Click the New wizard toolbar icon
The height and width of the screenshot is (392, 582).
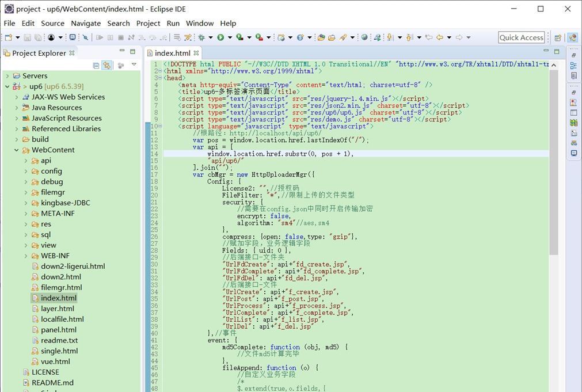[x=9, y=37]
